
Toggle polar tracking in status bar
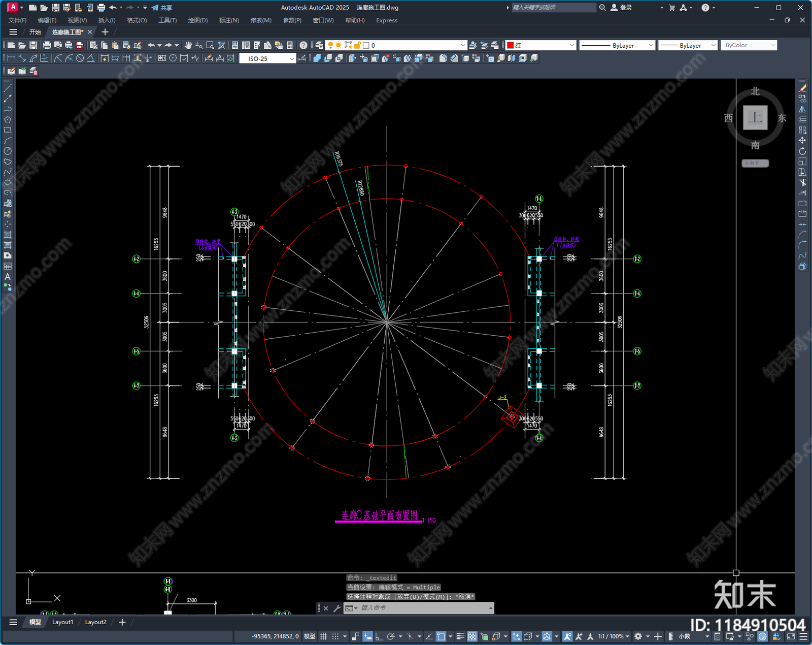point(391,636)
